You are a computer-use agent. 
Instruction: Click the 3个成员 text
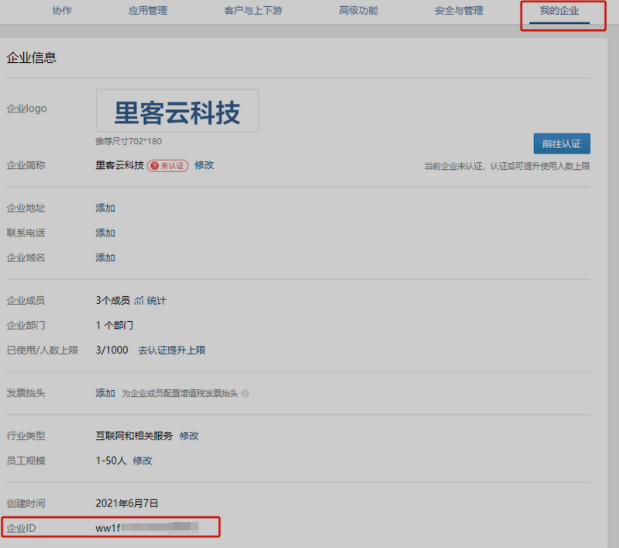[x=113, y=301]
